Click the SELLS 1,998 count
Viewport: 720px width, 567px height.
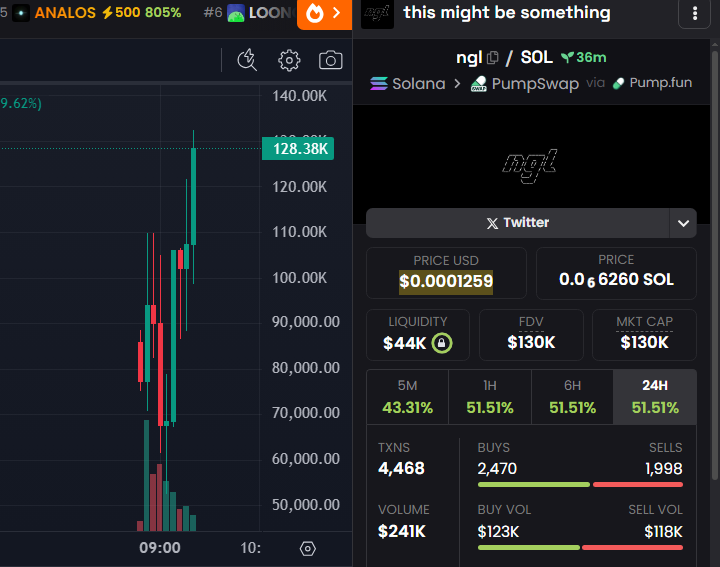(664, 468)
